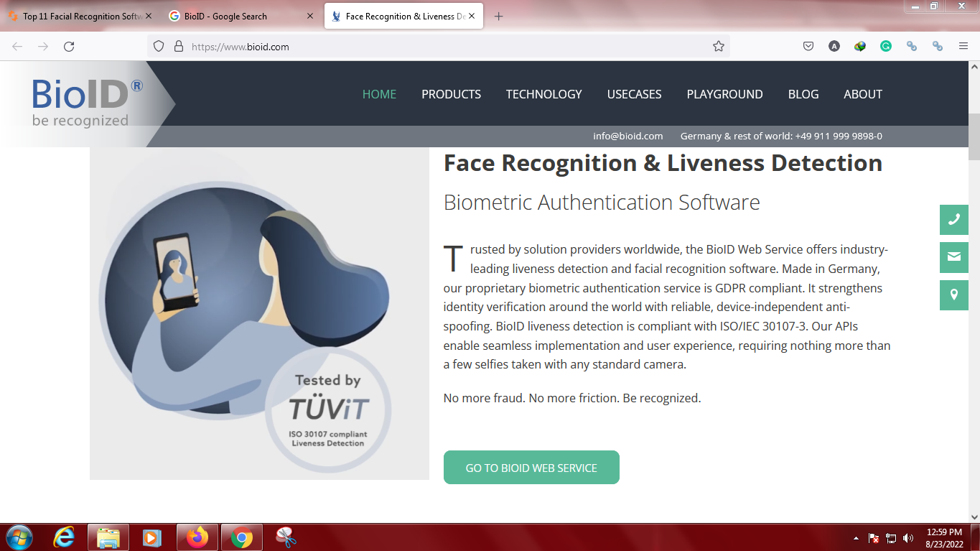Click the Tested by TÜViT badge
Screen dimensions: 980x551
tap(328, 409)
